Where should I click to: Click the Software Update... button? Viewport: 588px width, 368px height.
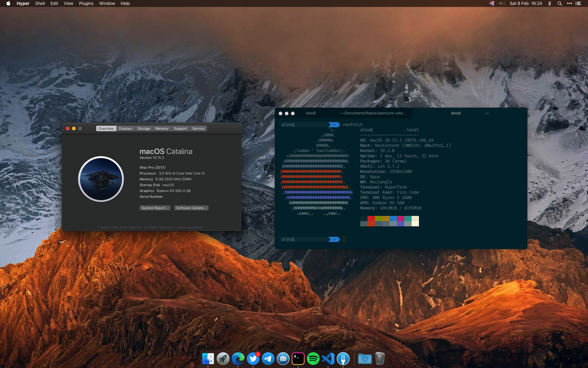pos(191,208)
